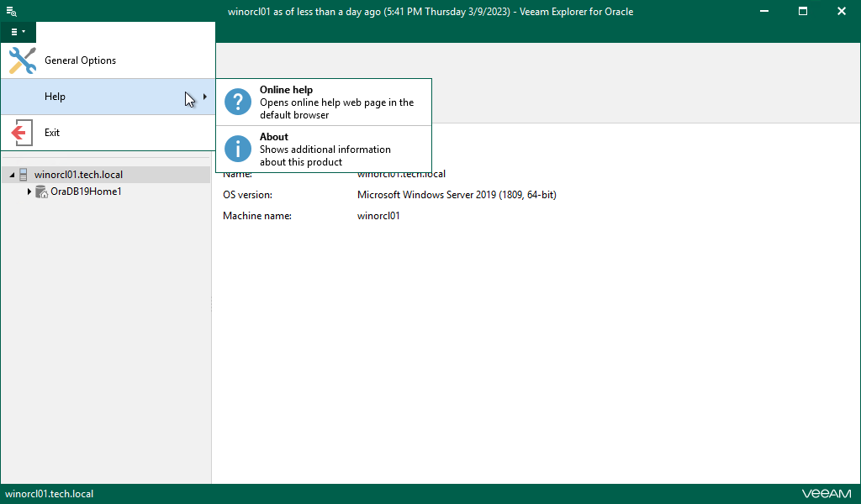This screenshot has width=861, height=504.
Task: Click the red arrow Exit icon
Action: click(x=22, y=133)
